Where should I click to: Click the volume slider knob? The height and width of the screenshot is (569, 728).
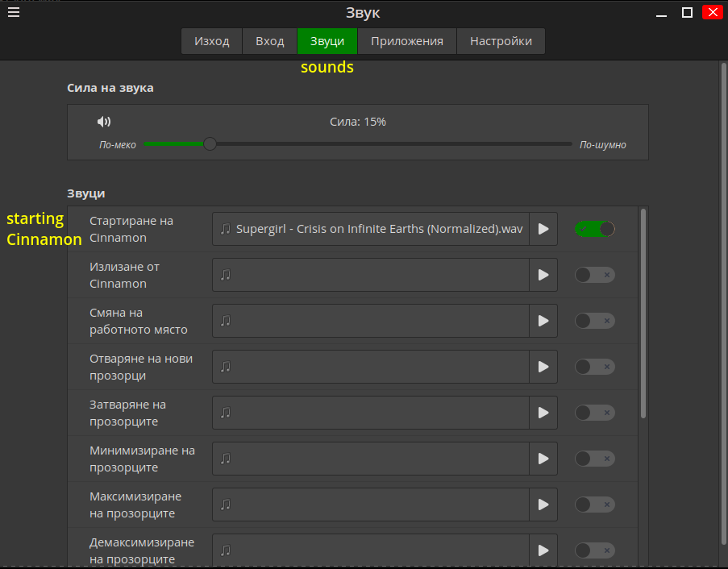point(210,144)
